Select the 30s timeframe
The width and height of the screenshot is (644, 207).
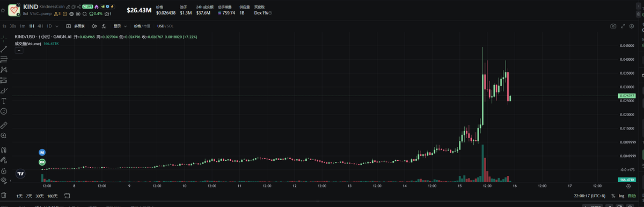pyautogui.click(x=13, y=26)
